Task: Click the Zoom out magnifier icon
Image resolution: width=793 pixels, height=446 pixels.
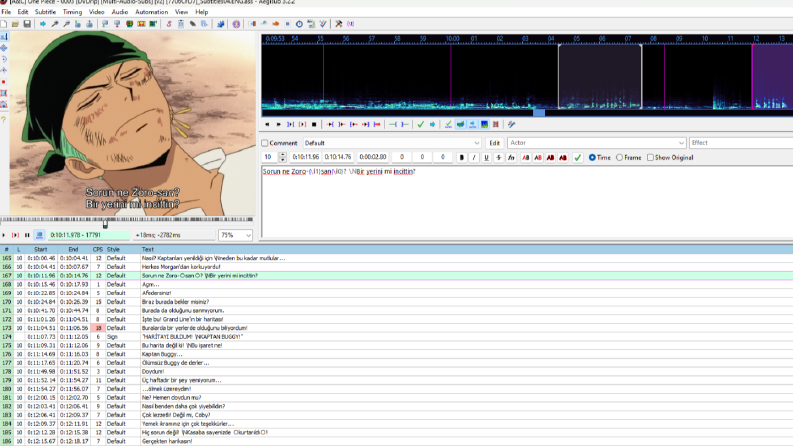Action: click(x=66, y=24)
